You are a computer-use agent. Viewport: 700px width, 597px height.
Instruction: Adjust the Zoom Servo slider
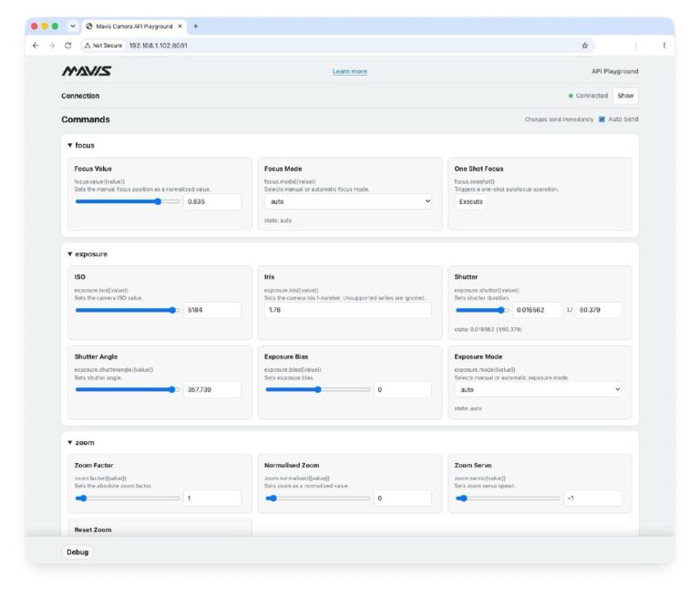point(508,498)
